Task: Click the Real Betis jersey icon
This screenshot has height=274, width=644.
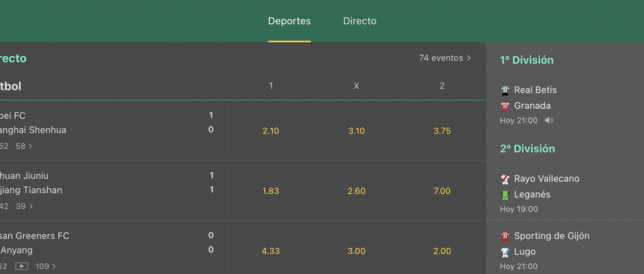Action: click(x=505, y=90)
